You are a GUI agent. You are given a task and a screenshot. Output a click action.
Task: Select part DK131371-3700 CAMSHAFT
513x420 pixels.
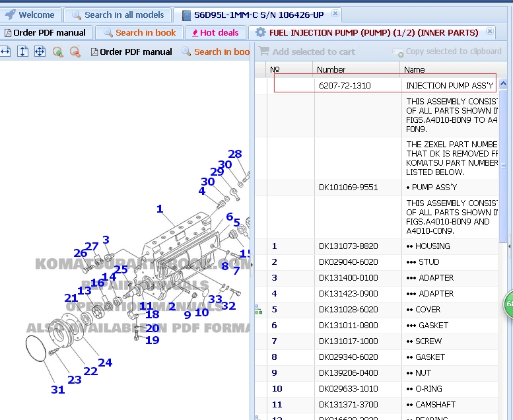click(x=376, y=405)
